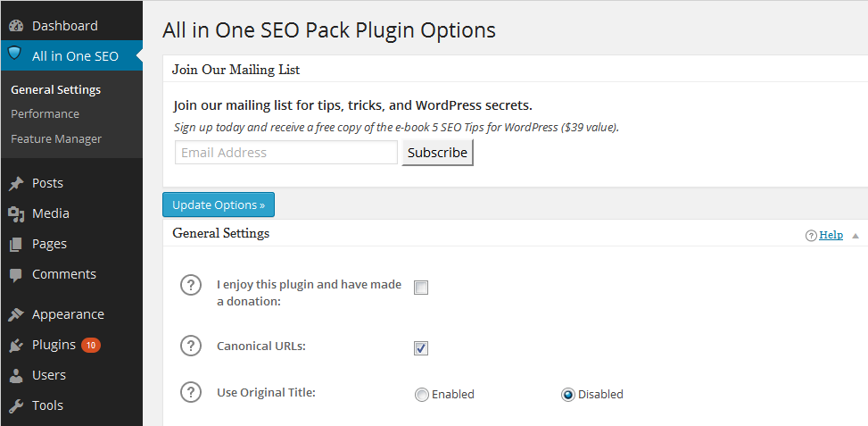Check the donation made checkbox
Image resolution: width=868 pixels, height=426 pixels.
421,288
